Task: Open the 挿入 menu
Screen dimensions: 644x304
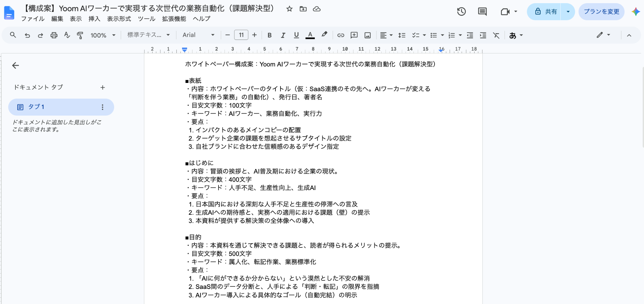Action: (94, 19)
